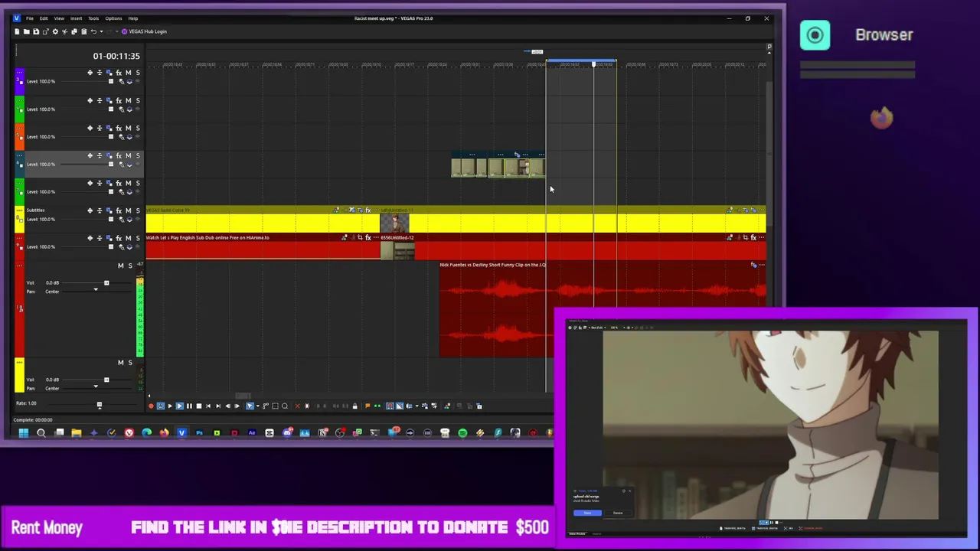Solo the Subtitles video track
The height and width of the screenshot is (551, 980).
tap(138, 210)
